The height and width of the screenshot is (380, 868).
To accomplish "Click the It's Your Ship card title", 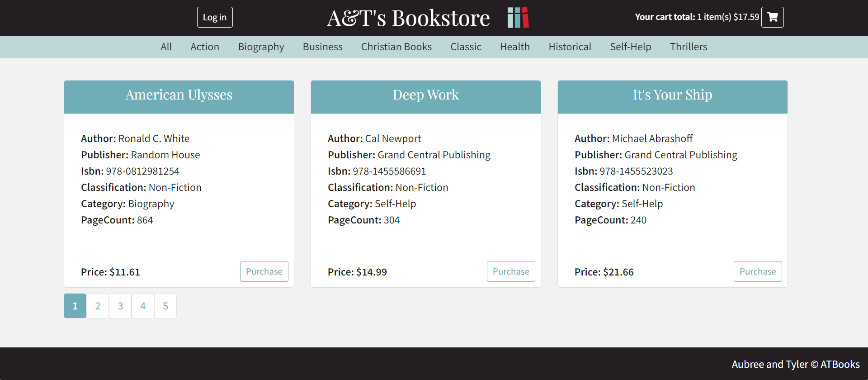I will click(673, 95).
